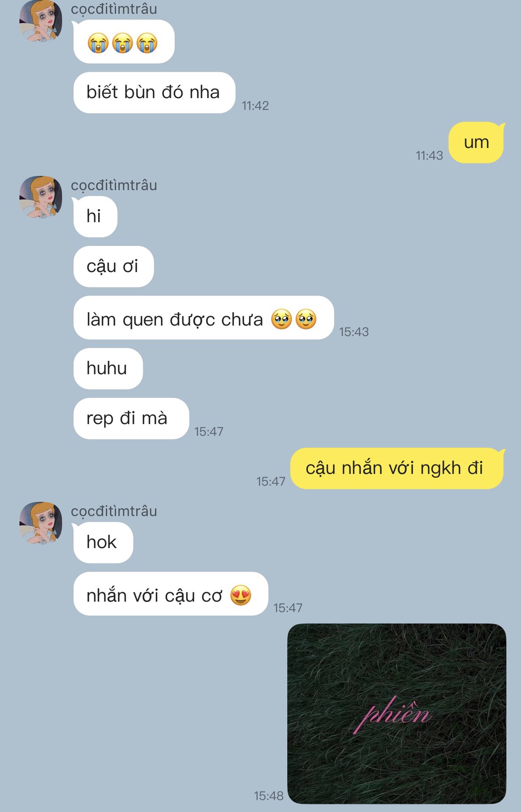Tap the pleading face emojis in the message
Image resolution: width=521 pixels, height=812 pixels.
(294, 319)
